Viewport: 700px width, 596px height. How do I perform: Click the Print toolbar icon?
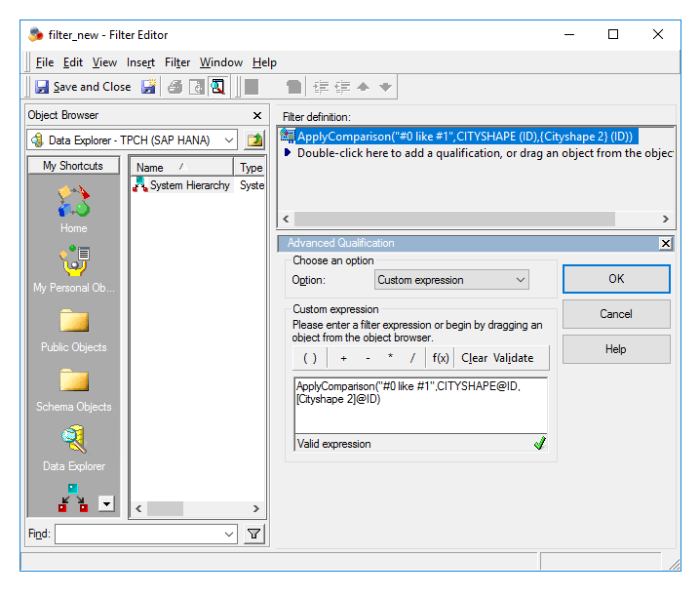click(x=175, y=87)
